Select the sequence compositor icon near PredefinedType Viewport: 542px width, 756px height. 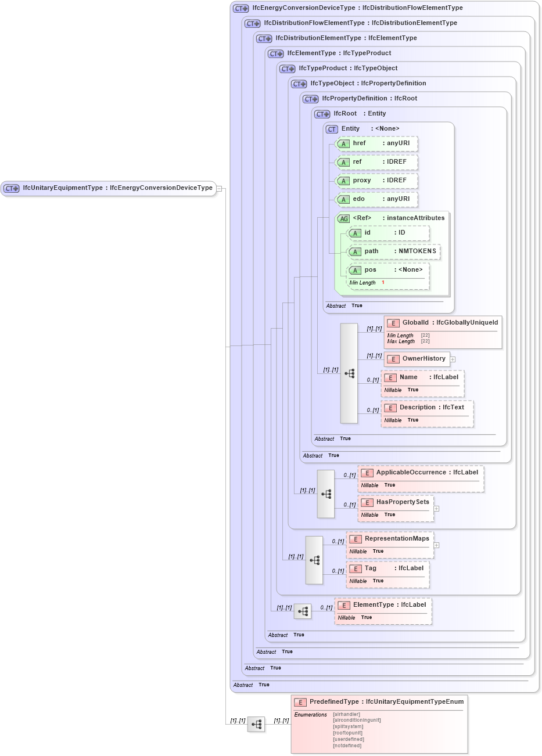pos(256,724)
